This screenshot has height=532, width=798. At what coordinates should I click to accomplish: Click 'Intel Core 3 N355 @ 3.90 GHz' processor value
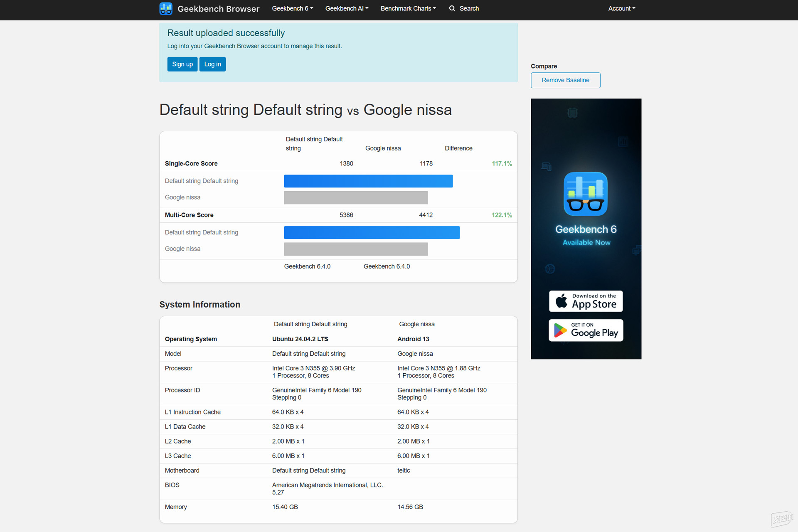tap(314, 368)
